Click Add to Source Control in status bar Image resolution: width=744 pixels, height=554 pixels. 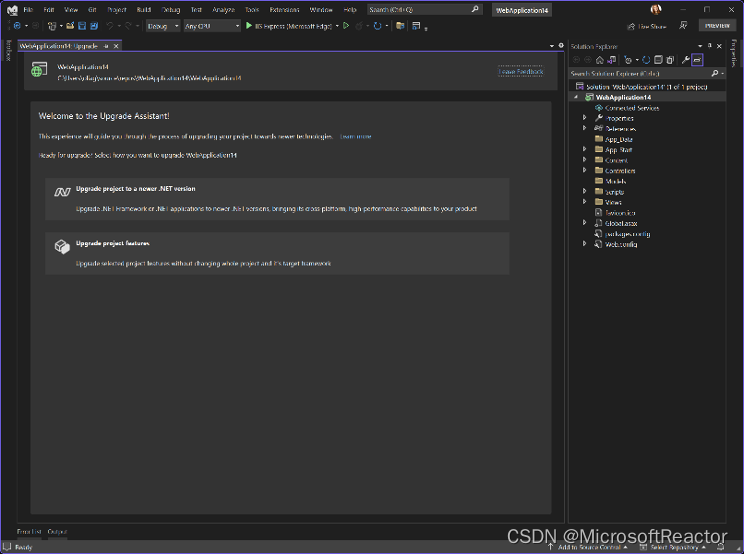(x=589, y=547)
